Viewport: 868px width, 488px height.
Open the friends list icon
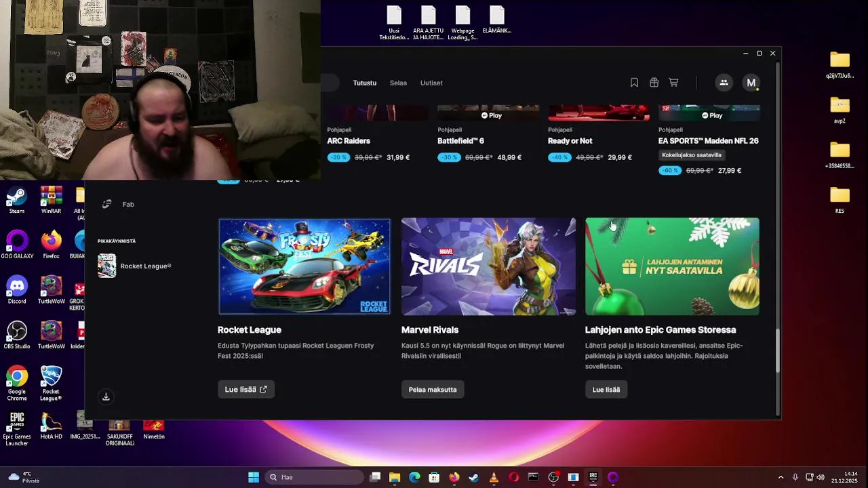tap(724, 83)
